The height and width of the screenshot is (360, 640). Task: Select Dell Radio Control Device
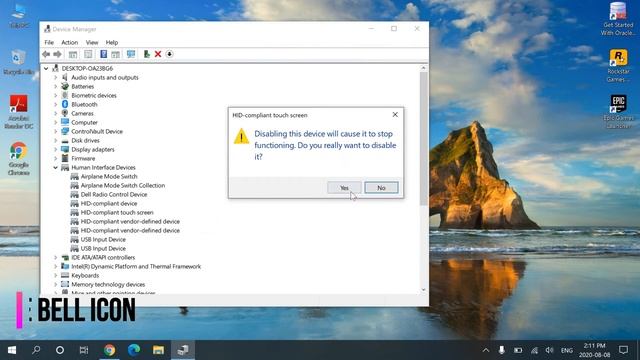[113, 194]
